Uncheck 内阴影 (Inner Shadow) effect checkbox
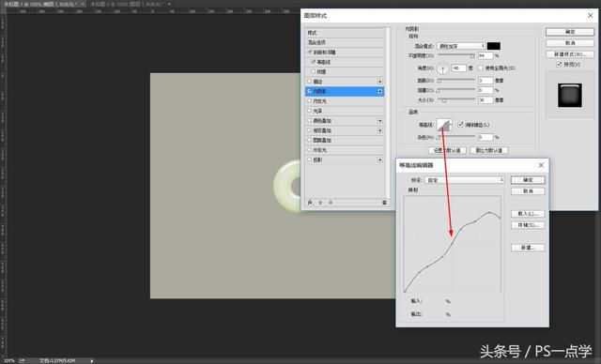 point(310,91)
